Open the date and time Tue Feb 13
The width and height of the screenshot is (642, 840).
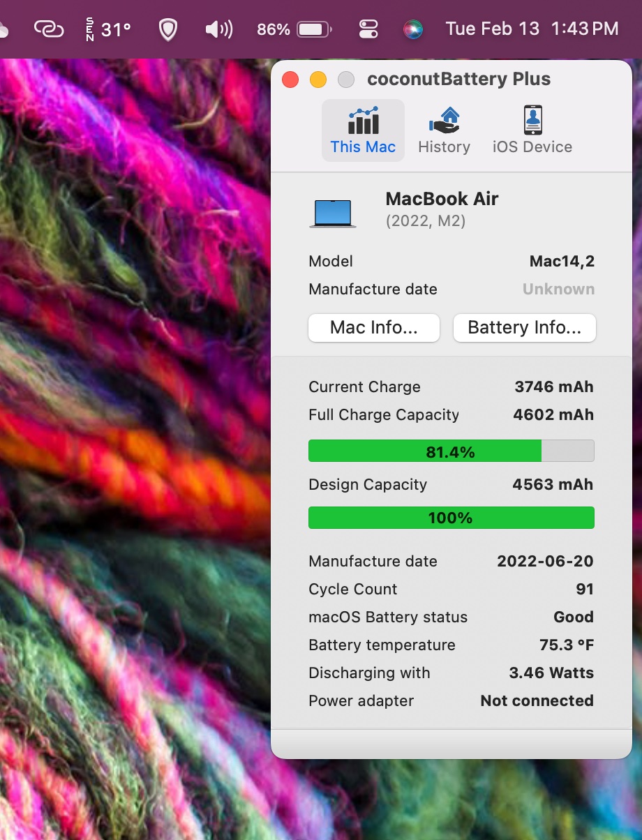pyautogui.click(x=532, y=29)
